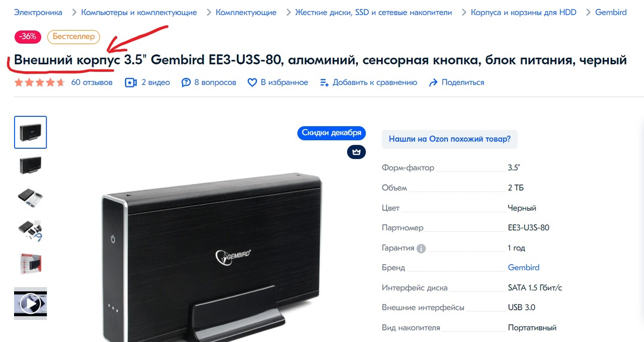Open the Gembird brand link in specifications
The image size is (644, 342).
524,268
